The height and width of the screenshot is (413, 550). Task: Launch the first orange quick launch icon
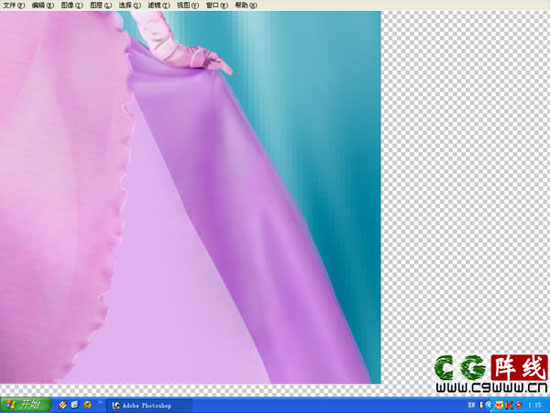tap(63, 405)
